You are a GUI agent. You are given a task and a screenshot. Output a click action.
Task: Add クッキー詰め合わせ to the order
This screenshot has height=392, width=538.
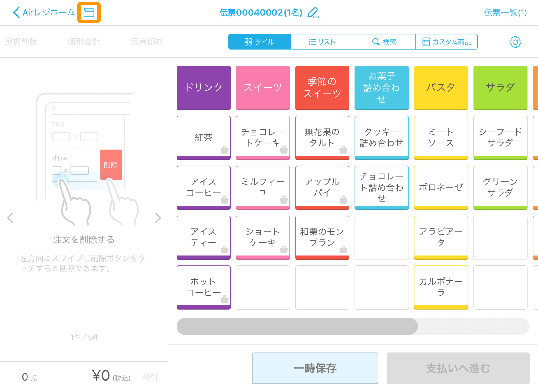tap(382, 138)
